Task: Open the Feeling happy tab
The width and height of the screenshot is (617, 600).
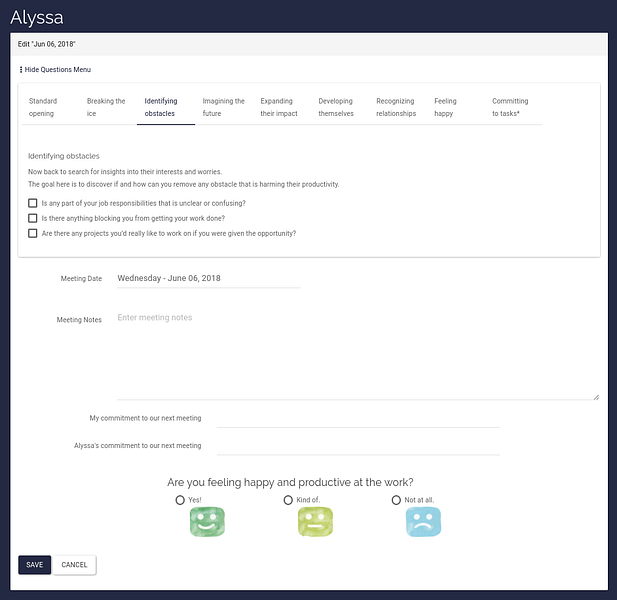Action: [455, 107]
